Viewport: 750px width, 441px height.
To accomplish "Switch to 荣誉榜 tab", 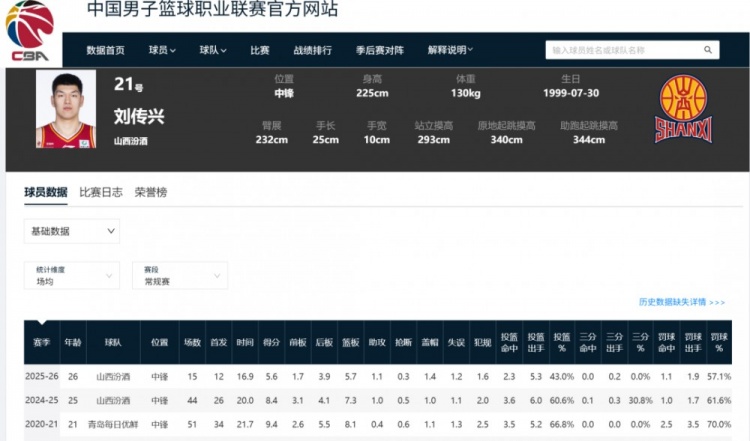I will pyautogui.click(x=151, y=192).
